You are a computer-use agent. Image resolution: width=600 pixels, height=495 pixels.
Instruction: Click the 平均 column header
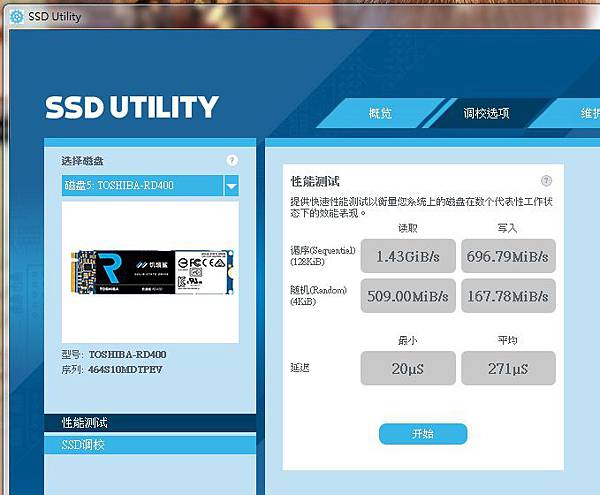[x=507, y=340]
